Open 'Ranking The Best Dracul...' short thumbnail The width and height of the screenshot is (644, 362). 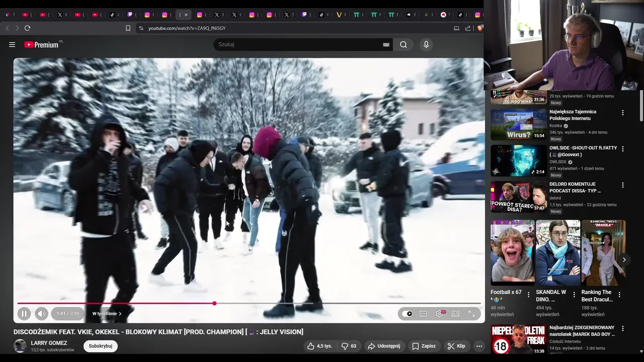[x=603, y=252]
